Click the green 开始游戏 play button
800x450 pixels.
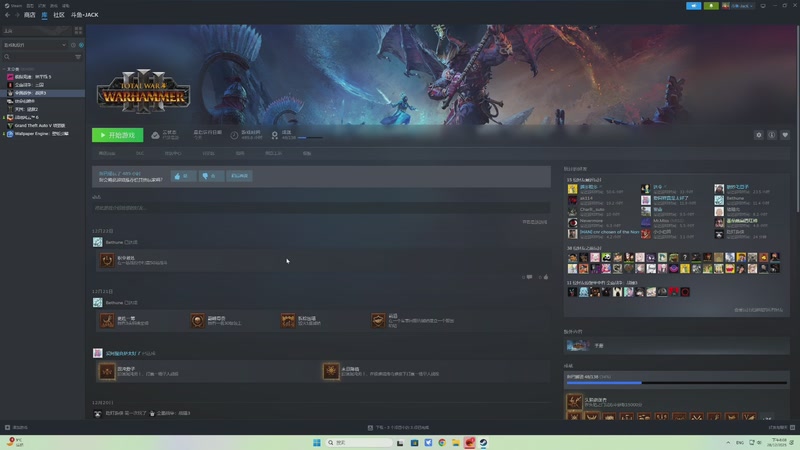pos(117,135)
